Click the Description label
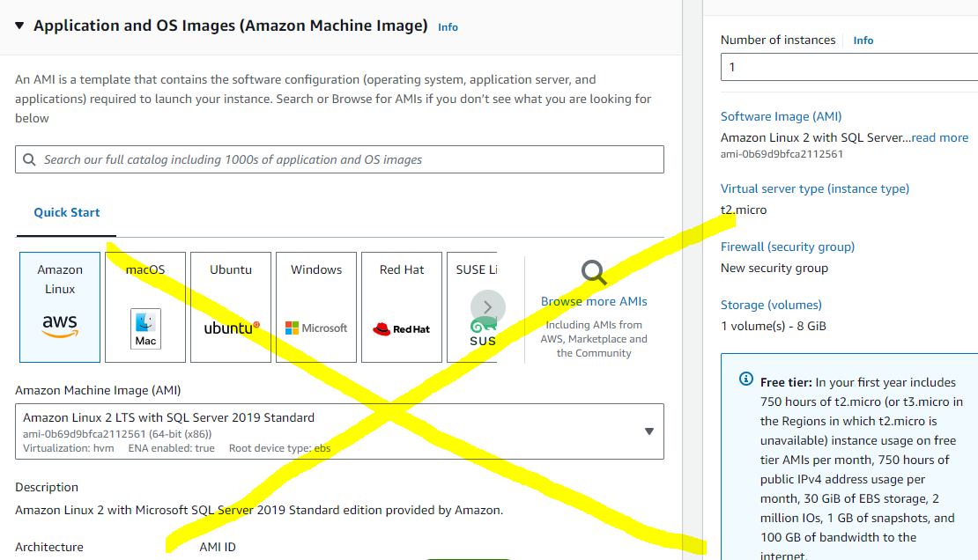This screenshot has width=978, height=560. 47,487
